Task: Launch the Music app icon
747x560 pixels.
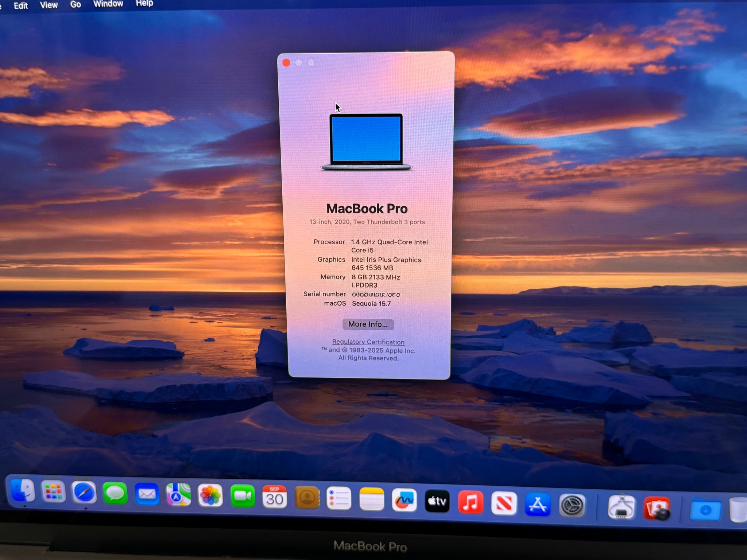Action: 471,502
